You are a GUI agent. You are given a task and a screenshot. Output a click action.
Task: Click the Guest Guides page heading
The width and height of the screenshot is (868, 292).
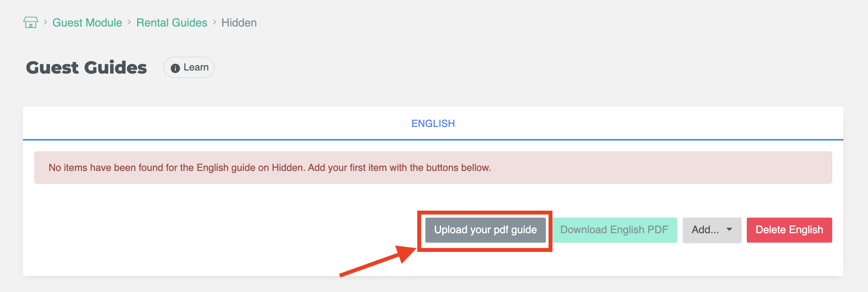coord(86,67)
